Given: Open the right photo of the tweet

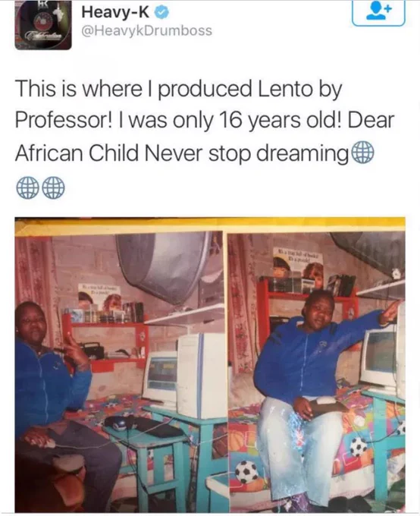Looking at the screenshot, I should [x=316, y=372].
